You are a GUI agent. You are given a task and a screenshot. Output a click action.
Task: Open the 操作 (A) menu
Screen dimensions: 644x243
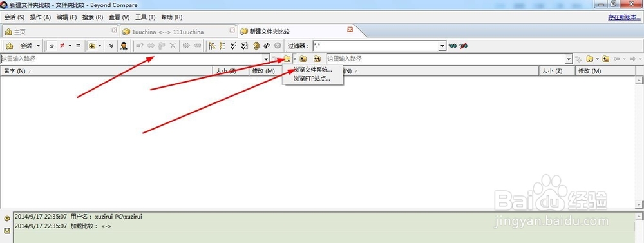[x=40, y=17]
